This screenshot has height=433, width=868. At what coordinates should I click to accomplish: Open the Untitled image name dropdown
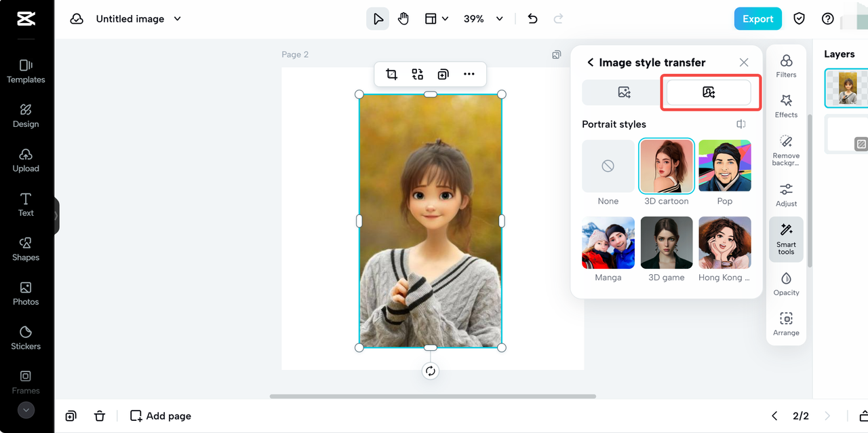(139, 19)
